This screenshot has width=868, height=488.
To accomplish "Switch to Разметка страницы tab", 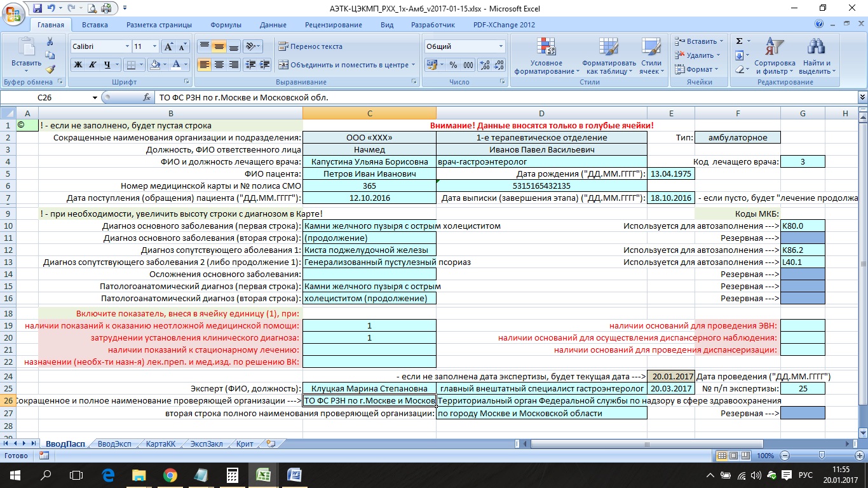I will coord(159,25).
